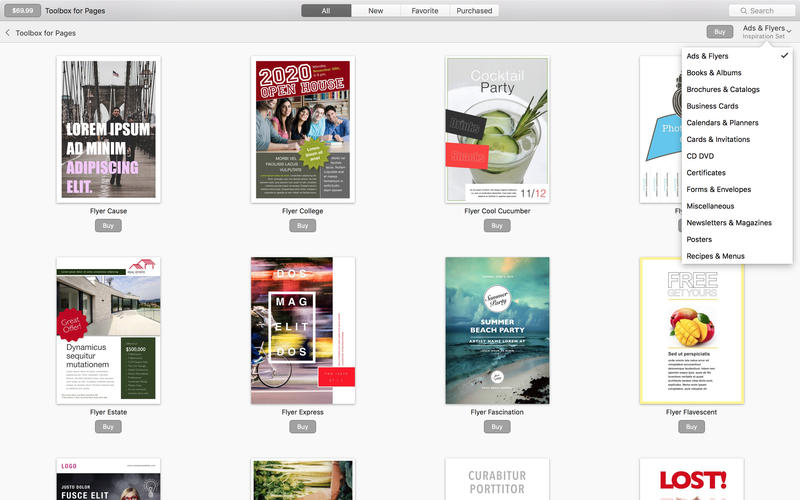This screenshot has height=500, width=800.
Task: Buy the Flyer College template
Action: point(303,226)
